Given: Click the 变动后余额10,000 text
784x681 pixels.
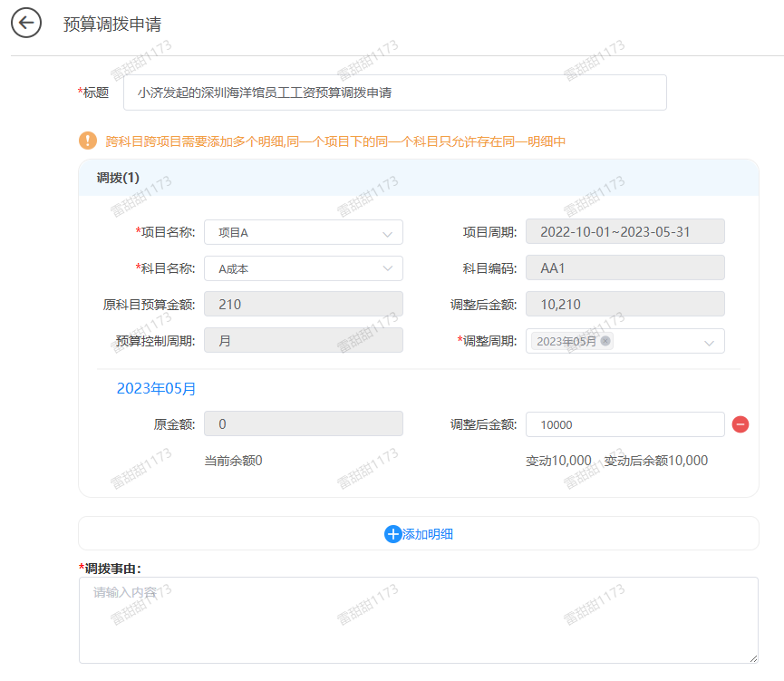Looking at the screenshot, I should coord(656,461).
